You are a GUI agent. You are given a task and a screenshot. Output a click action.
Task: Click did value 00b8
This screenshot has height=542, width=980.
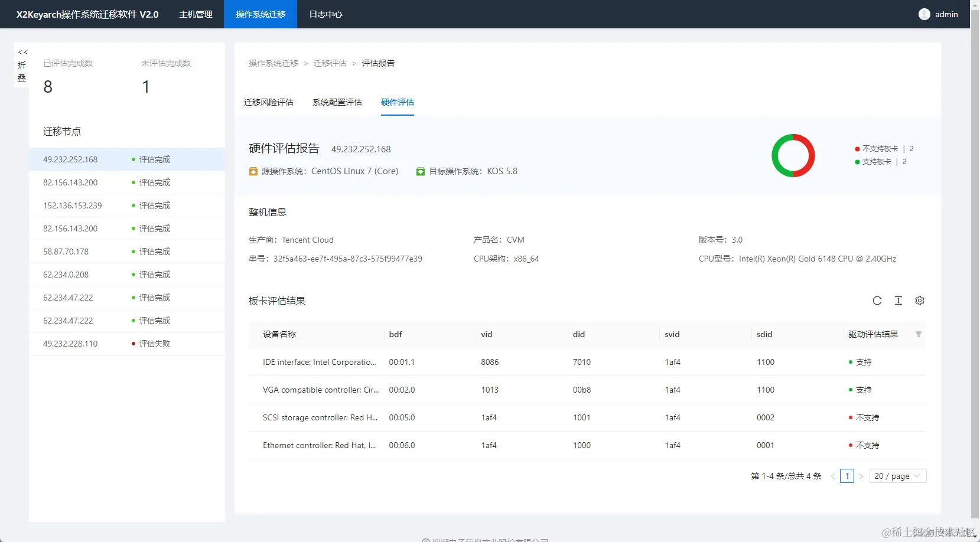(582, 390)
